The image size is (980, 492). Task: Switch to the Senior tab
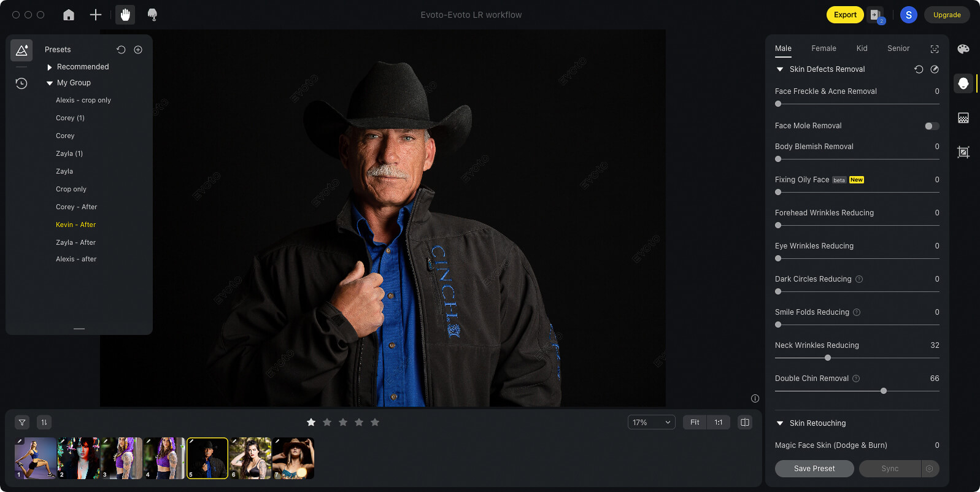coord(898,48)
